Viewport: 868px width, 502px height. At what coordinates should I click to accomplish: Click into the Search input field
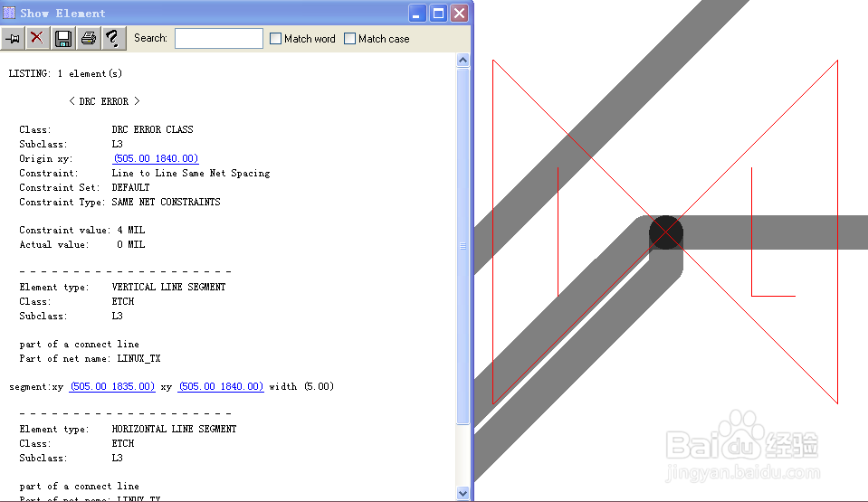[219, 39]
